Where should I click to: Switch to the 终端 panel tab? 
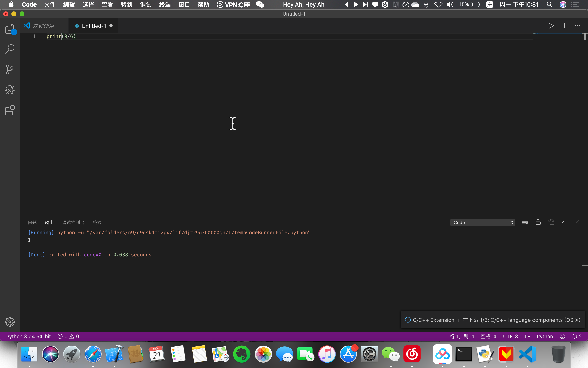[97, 222]
